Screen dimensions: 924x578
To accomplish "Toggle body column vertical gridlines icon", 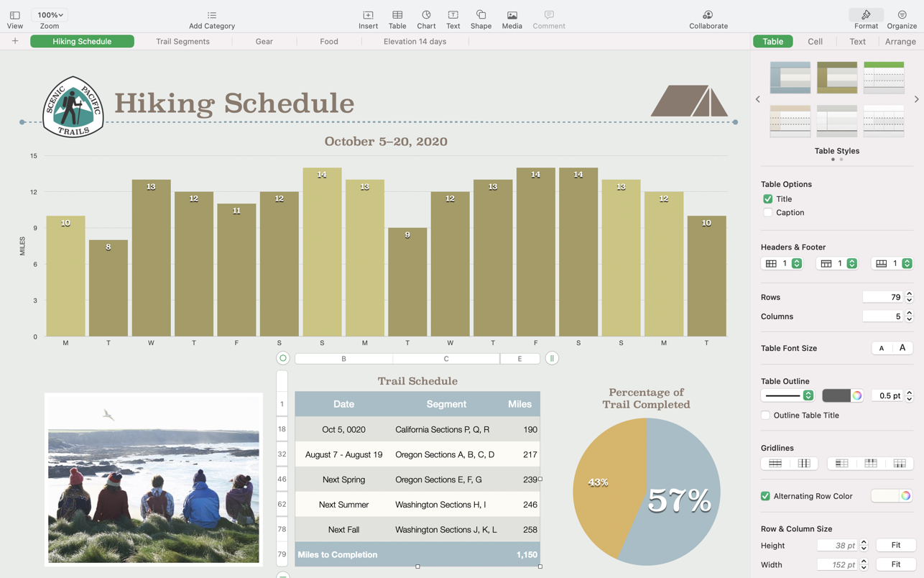I will click(804, 464).
